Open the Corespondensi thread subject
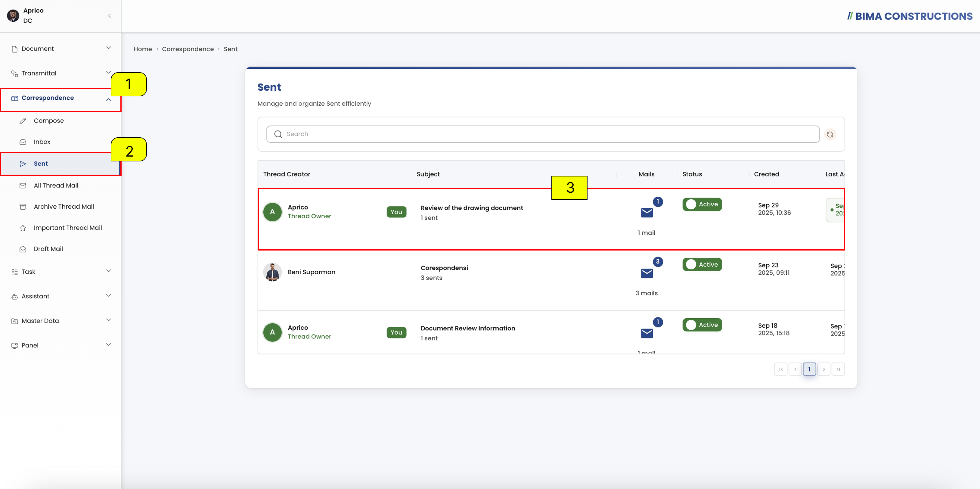 click(x=444, y=268)
